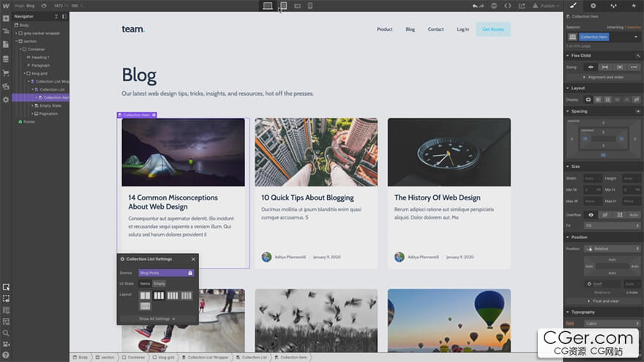Open the Navigator panel from sidebar
The height and width of the screenshot is (362, 644).
click(x=6, y=31)
